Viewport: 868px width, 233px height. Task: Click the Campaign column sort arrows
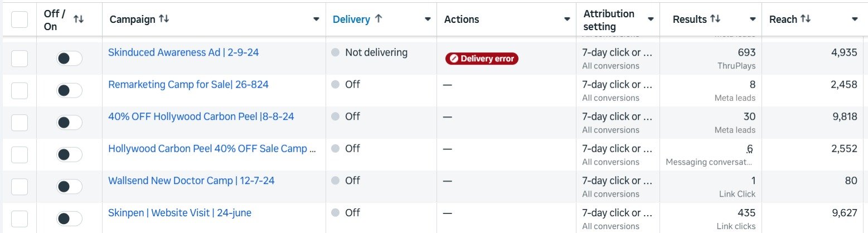pos(164,19)
